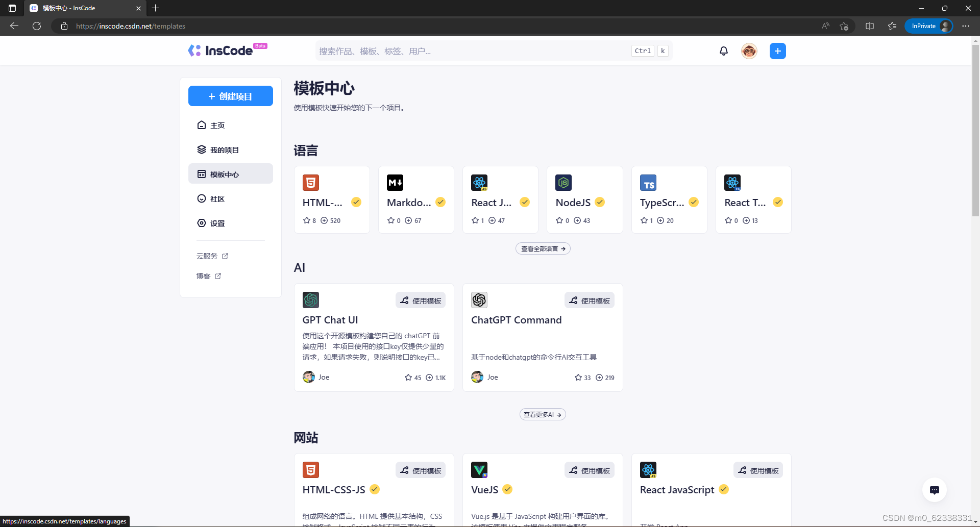Click Joe's avatar on GPT Chat UI card
The width and height of the screenshot is (980, 527).
click(308, 377)
